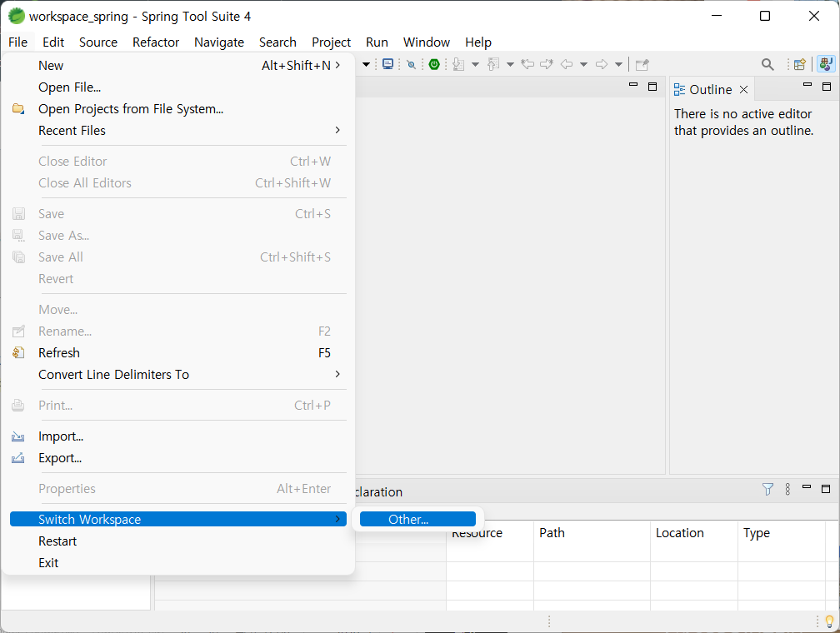840x633 pixels.
Task: Expand forward history dropdown arrow
Action: coord(618,64)
